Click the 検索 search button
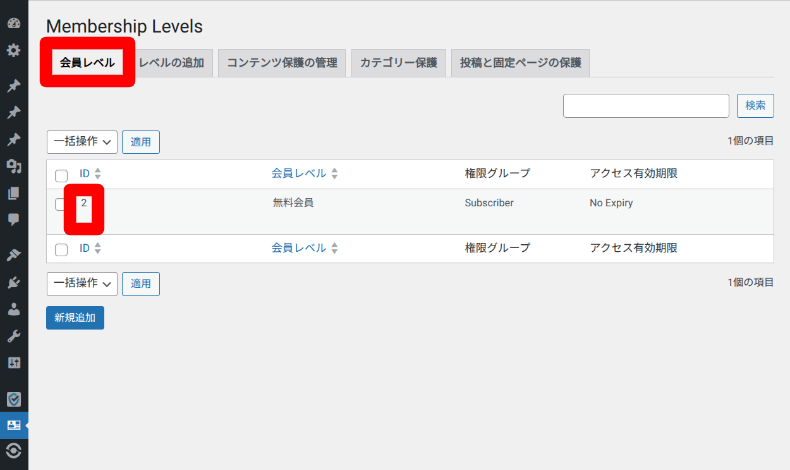 pos(755,106)
